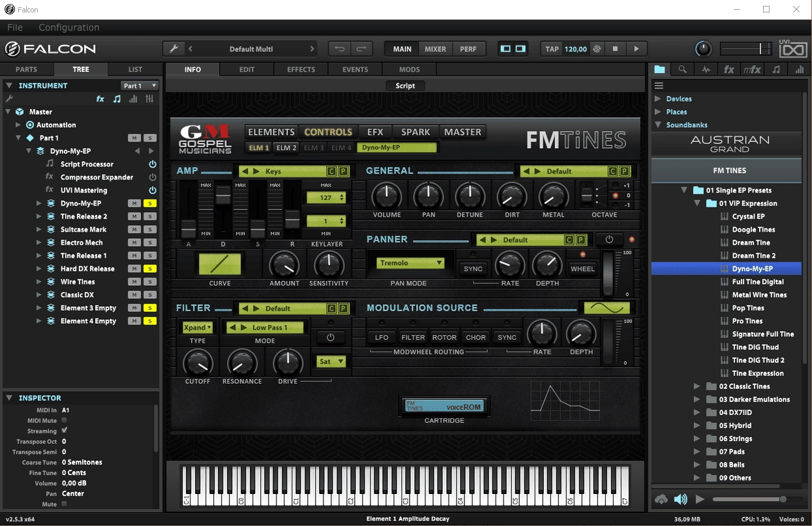812x526 pixels.
Task: Show modulations bars icon in the tree toolbar
Action: click(x=133, y=99)
